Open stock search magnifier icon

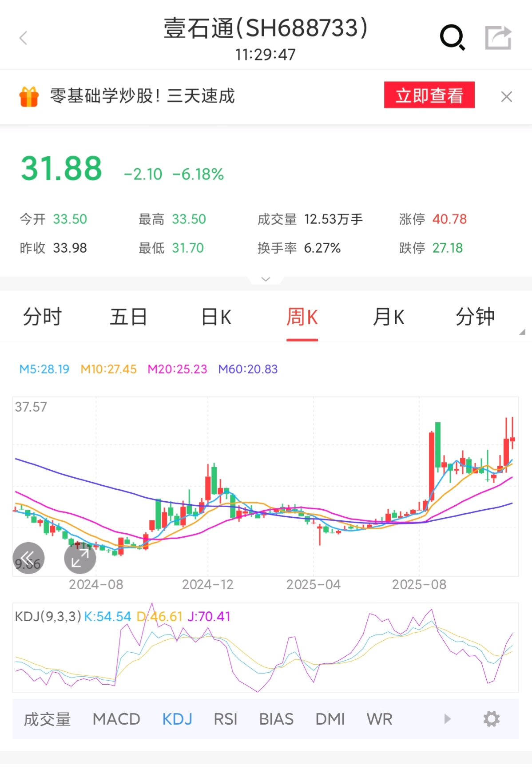tap(453, 38)
